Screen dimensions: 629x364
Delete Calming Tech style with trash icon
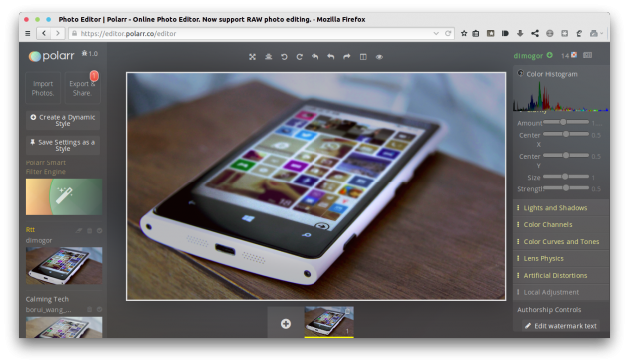pos(90,309)
